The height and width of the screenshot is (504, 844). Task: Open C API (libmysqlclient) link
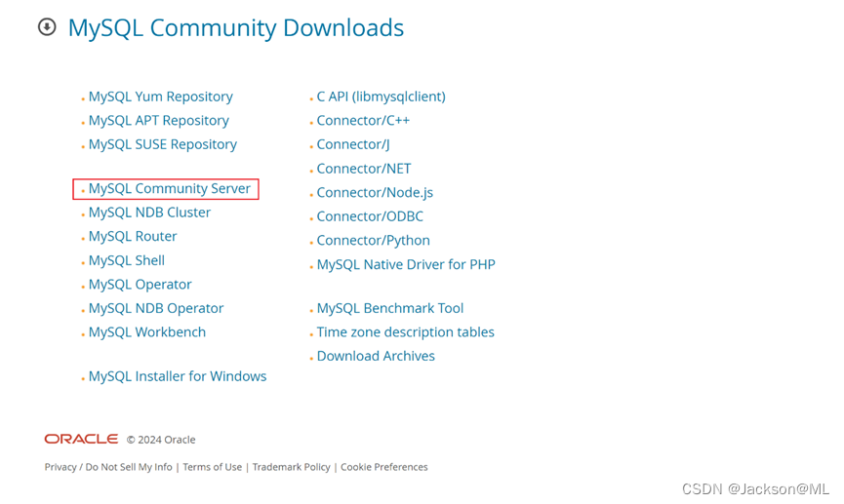coord(382,97)
